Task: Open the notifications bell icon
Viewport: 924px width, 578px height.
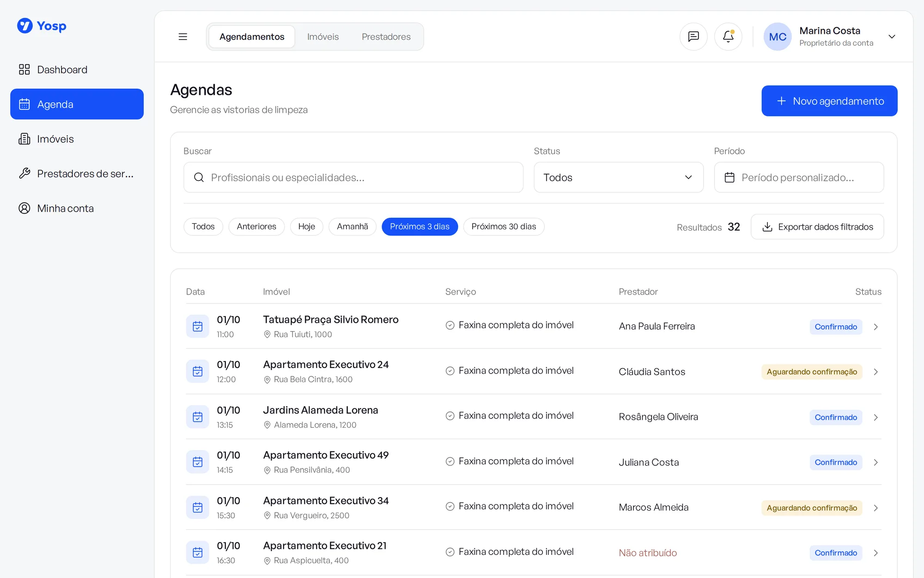Action: coord(728,37)
